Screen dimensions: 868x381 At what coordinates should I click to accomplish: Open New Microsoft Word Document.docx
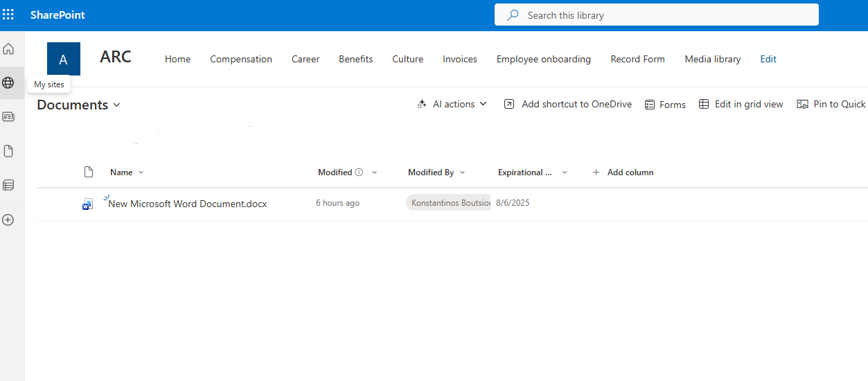[x=188, y=204]
